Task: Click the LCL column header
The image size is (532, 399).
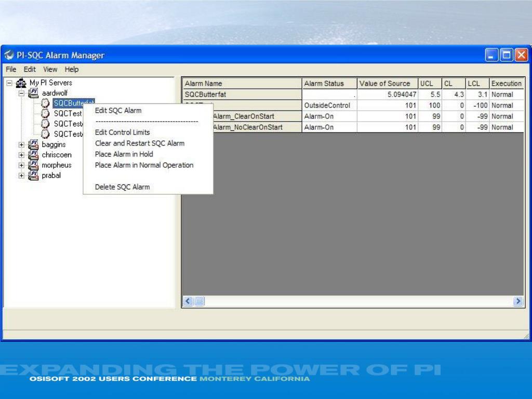Action: point(477,84)
